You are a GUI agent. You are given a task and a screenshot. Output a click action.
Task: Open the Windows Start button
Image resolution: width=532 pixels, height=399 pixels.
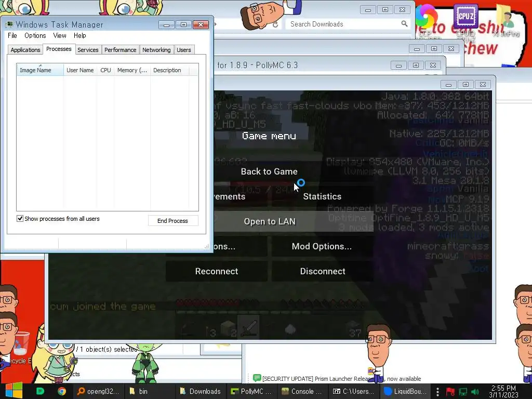14,391
